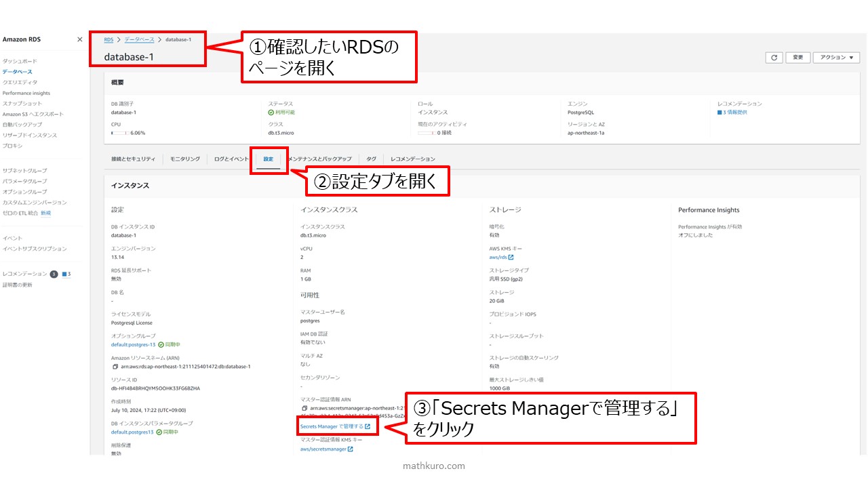The width and height of the screenshot is (868, 488).
Task: Copy the Amazon resource name ARN
Action: (115, 367)
